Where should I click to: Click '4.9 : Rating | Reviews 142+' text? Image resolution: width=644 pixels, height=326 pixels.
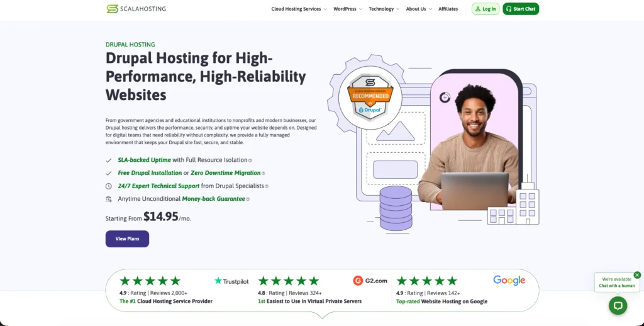[428, 293]
